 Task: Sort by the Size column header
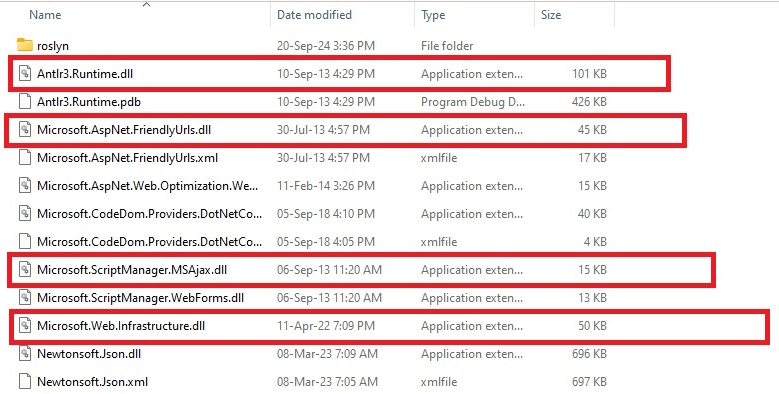(551, 15)
